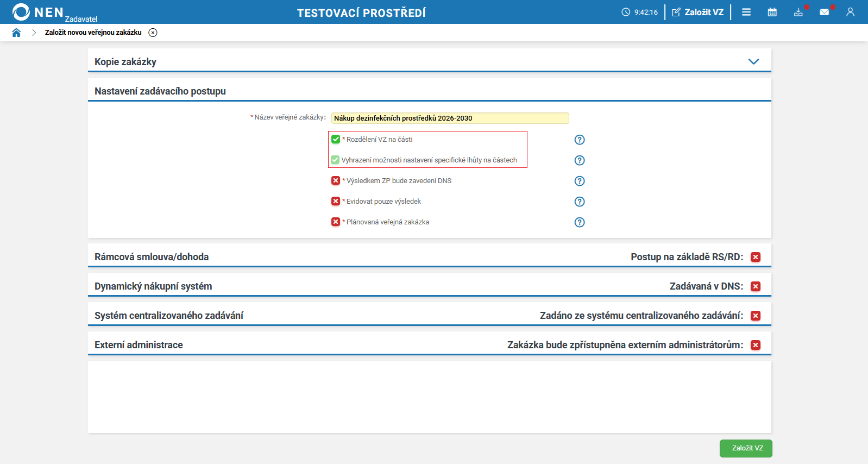Viewport: 868px width, 464px height.
Task: Go to the home page icon
Action: tap(16, 33)
